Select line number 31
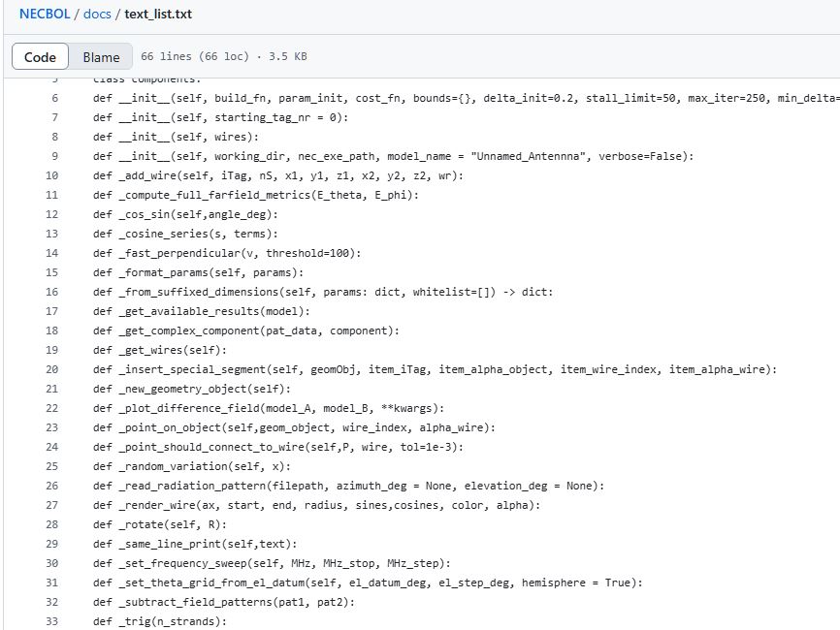 click(52, 583)
